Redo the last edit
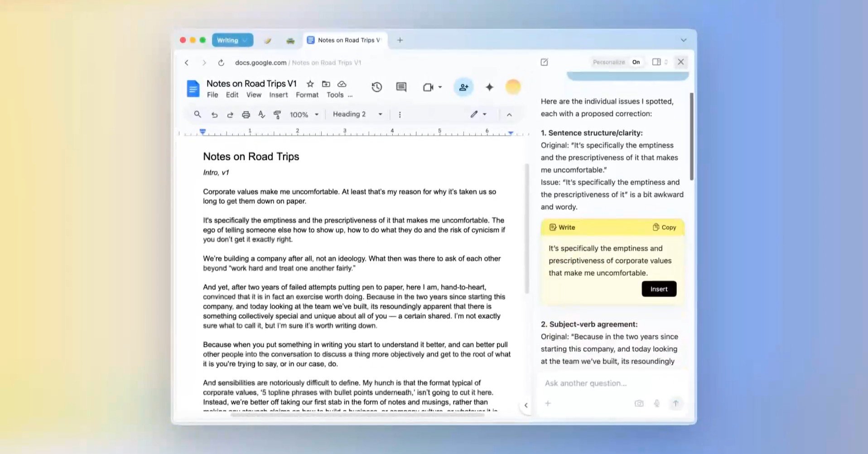 coord(230,115)
